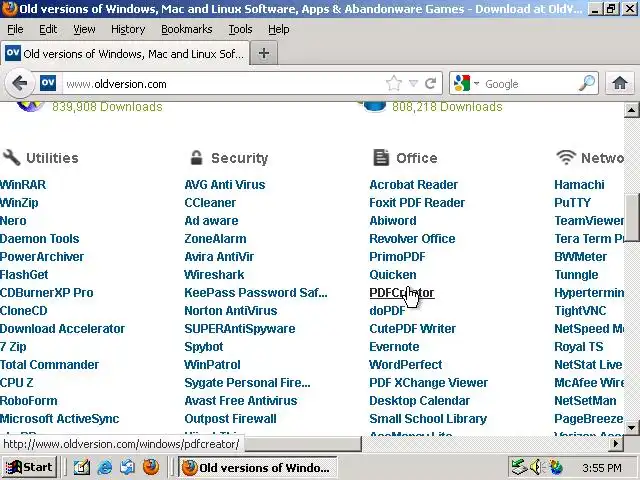Open the CutePDF Writer link
Viewport: 640px width, 480px height.
[412, 329]
